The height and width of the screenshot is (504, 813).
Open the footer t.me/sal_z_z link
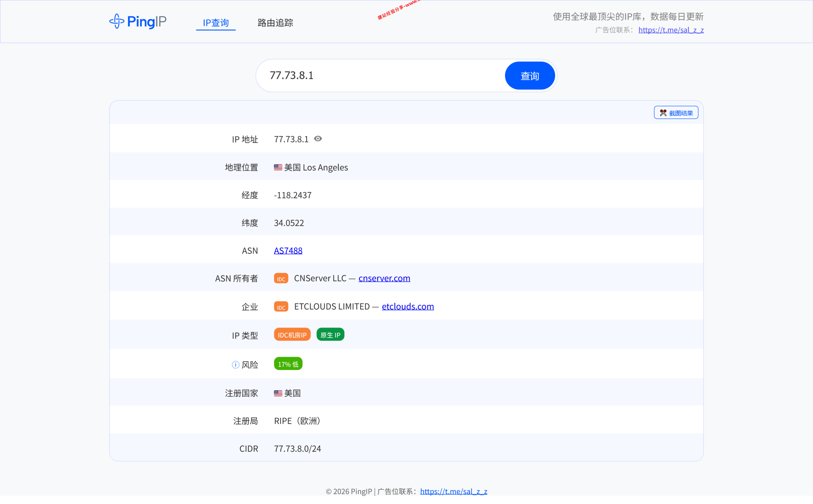pyautogui.click(x=453, y=491)
